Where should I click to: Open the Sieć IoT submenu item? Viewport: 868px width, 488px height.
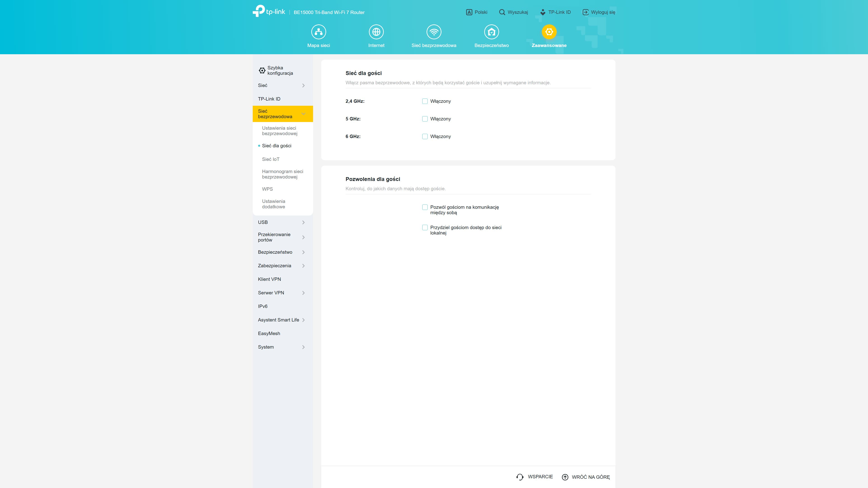[x=271, y=159]
